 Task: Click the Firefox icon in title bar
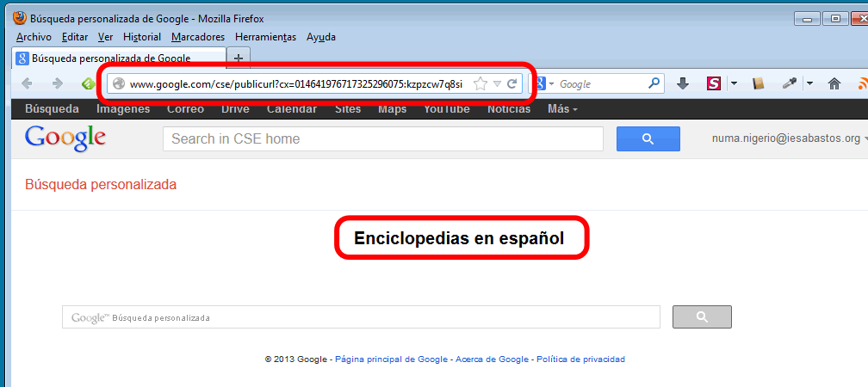click(x=19, y=18)
